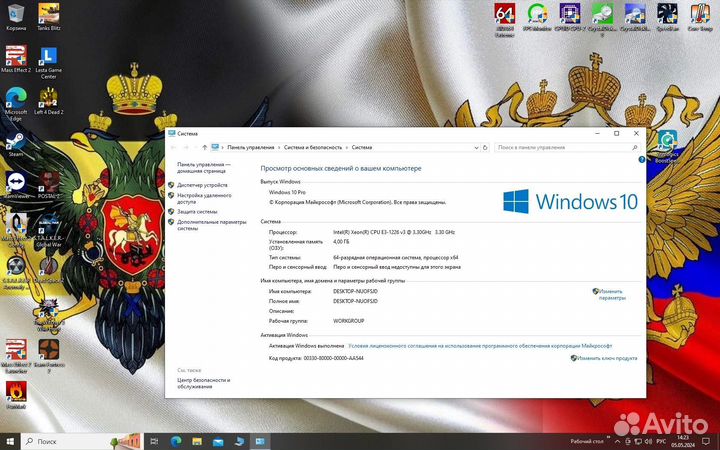Go up one level in Control Panel
Image resolution: width=720 pixels, height=450 pixels.
point(205,147)
